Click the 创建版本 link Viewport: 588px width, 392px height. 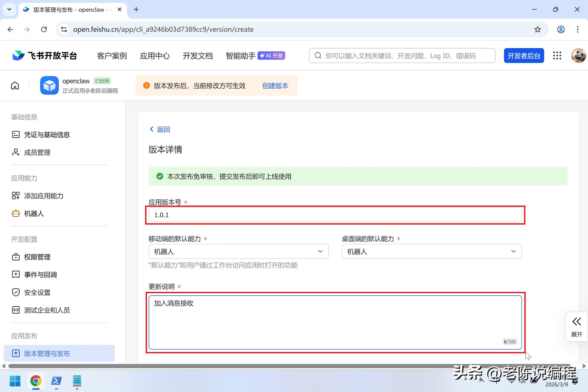coord(275,86)
